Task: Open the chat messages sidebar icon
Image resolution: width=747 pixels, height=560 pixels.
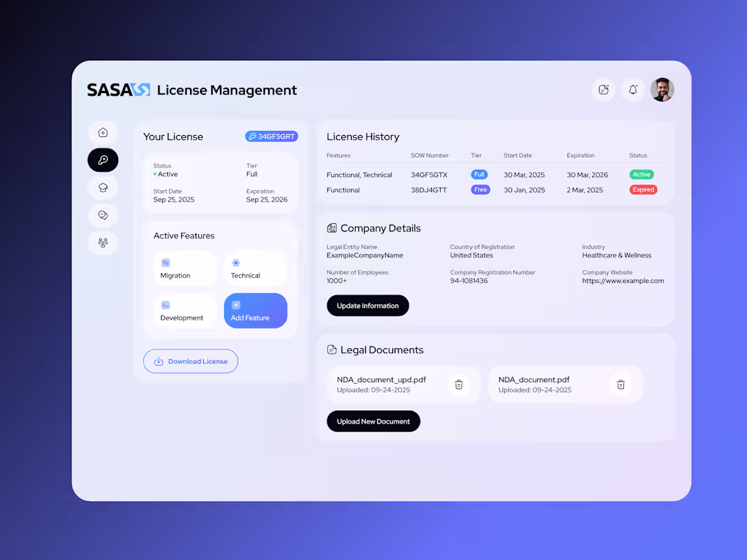Action: tap(103, 215)
